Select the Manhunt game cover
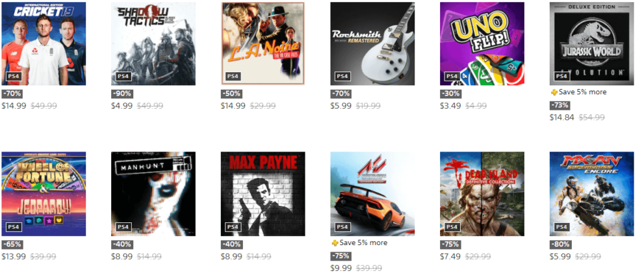This screenshot has width=644, height=273. click(x=153, y=194)
